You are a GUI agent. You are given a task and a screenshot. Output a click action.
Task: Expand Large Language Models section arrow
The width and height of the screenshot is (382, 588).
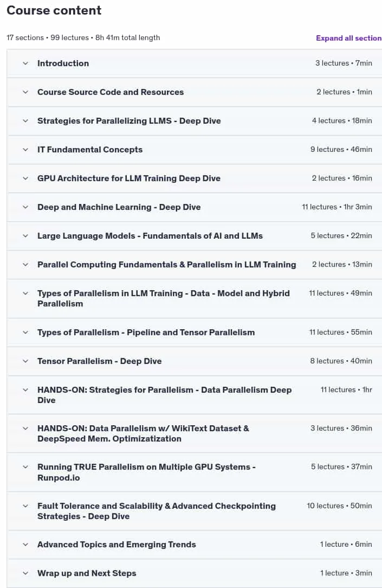25,236
